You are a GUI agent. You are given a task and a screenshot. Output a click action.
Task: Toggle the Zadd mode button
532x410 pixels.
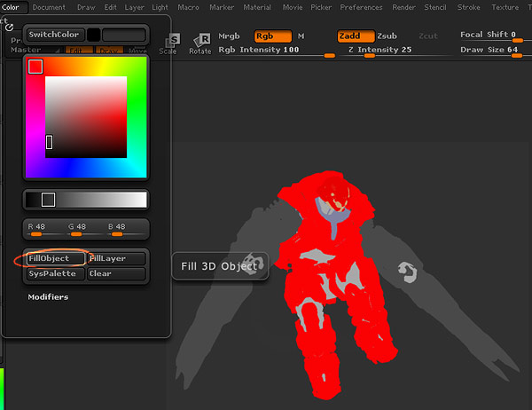tap(356, 36)
